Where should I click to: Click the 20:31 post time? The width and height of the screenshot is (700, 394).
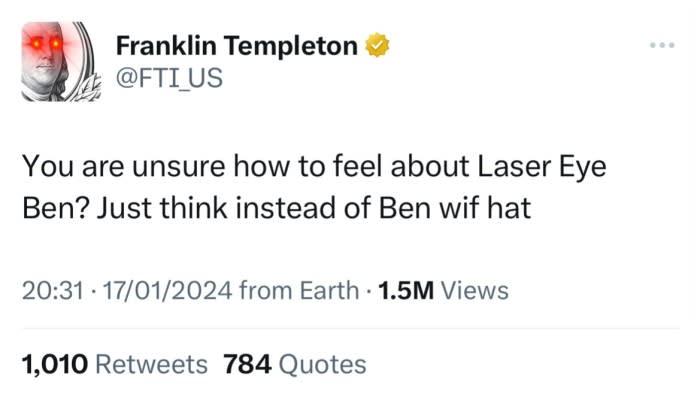[x=53, y=290]
